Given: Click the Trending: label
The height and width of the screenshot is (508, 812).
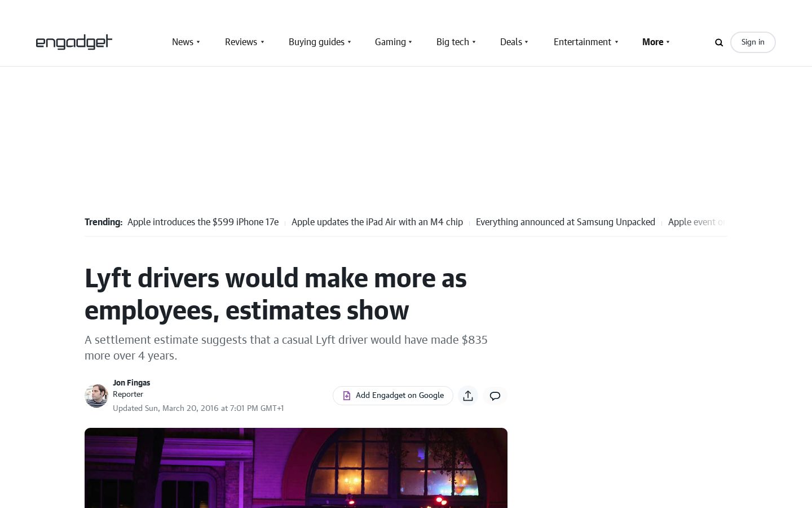Looking at the screenshot, I should pyautogui.click(x=103, y=222).
